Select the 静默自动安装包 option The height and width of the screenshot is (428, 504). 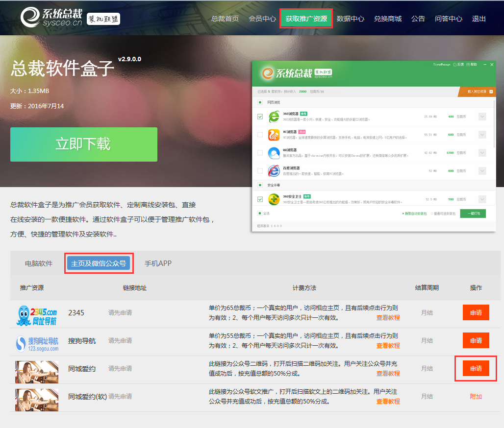[x=414, y=214]
